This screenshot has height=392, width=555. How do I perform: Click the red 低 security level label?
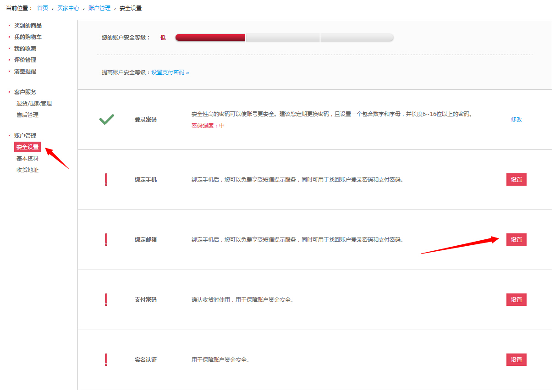tap(163, 38)
